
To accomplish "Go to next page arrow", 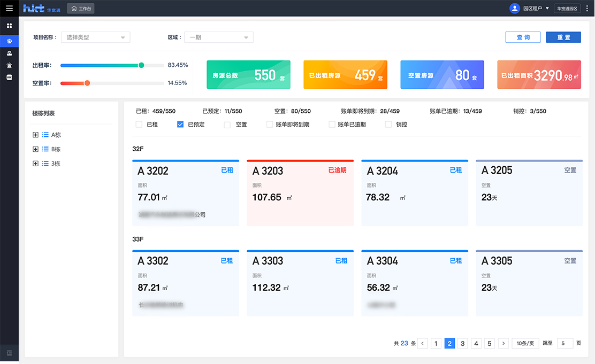I will point(504,344).
